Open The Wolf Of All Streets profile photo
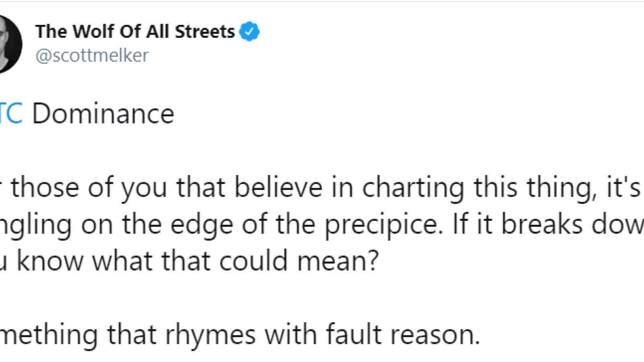 click(10, 44)
